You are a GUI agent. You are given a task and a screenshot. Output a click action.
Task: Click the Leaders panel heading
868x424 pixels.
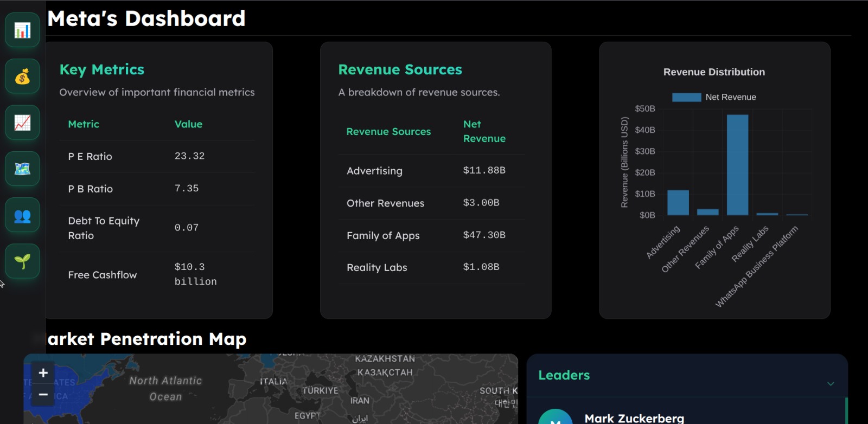pyautogui.click(x=564, y=375)
